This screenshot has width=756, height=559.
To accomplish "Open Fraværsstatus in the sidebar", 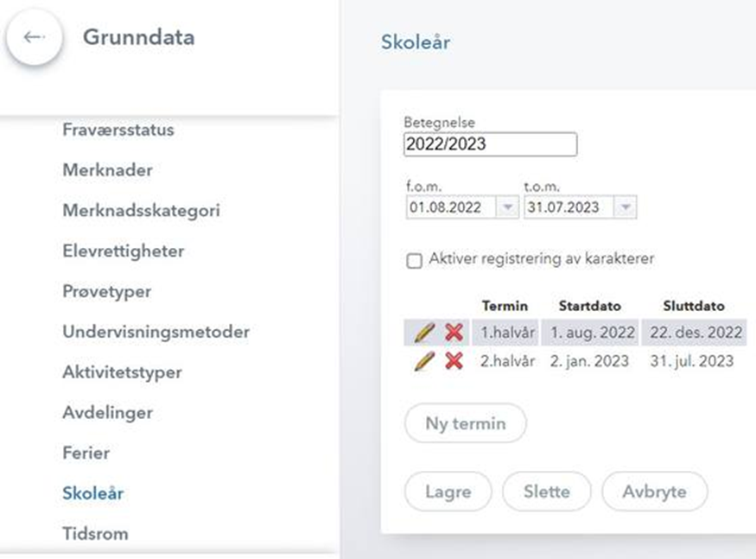I will point(118,130).
